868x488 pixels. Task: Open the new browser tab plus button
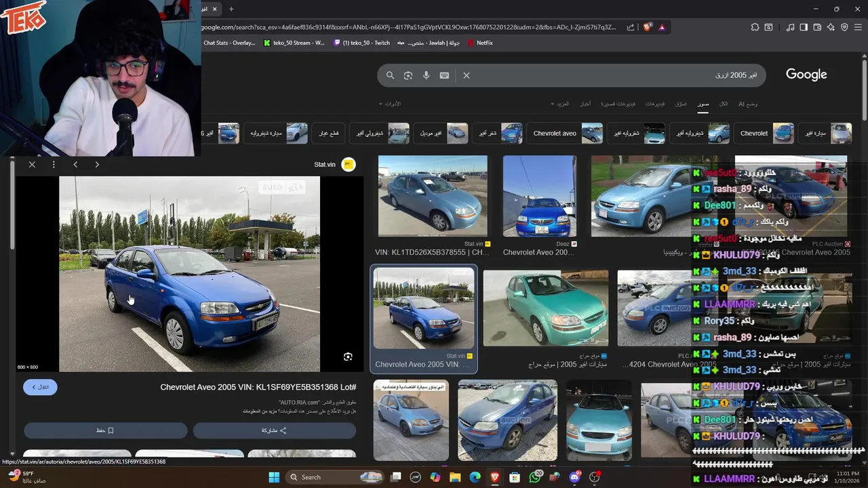tap(231, 9)
